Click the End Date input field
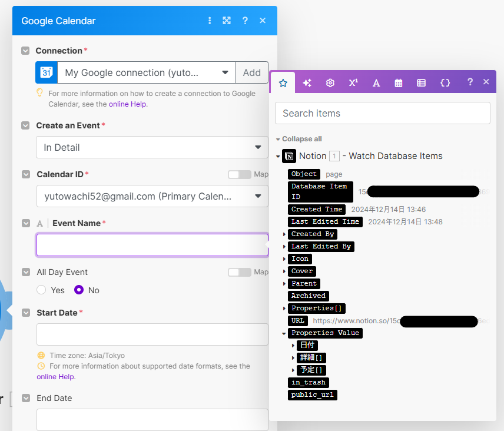504x431 pixels. click(x=152, y=420)
